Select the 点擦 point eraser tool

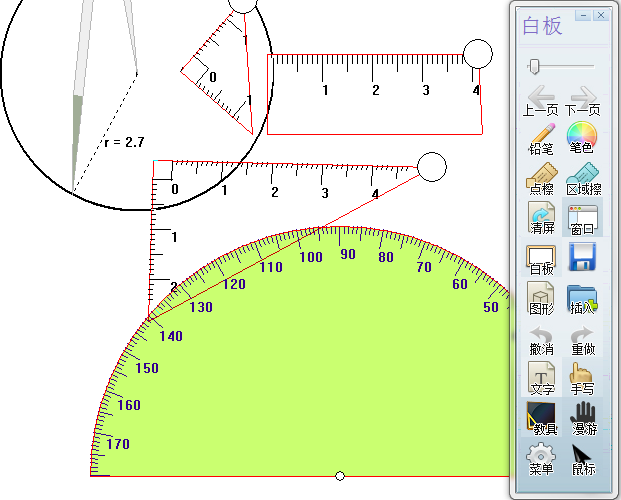point(541,178)
